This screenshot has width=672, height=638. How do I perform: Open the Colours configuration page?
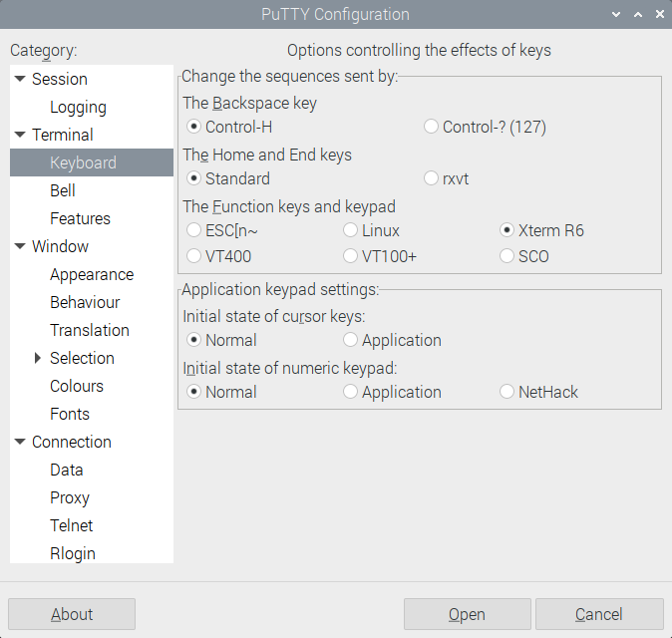pos(77,386)
